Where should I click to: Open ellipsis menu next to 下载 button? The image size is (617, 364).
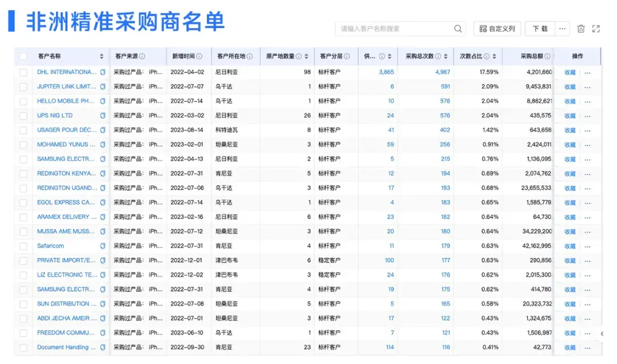point(562,29)
